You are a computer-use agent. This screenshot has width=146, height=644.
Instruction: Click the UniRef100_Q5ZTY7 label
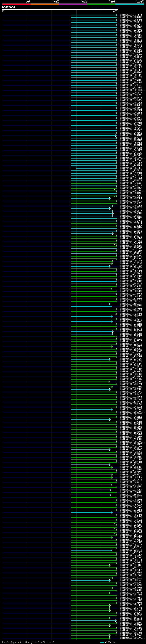[131, 211]
